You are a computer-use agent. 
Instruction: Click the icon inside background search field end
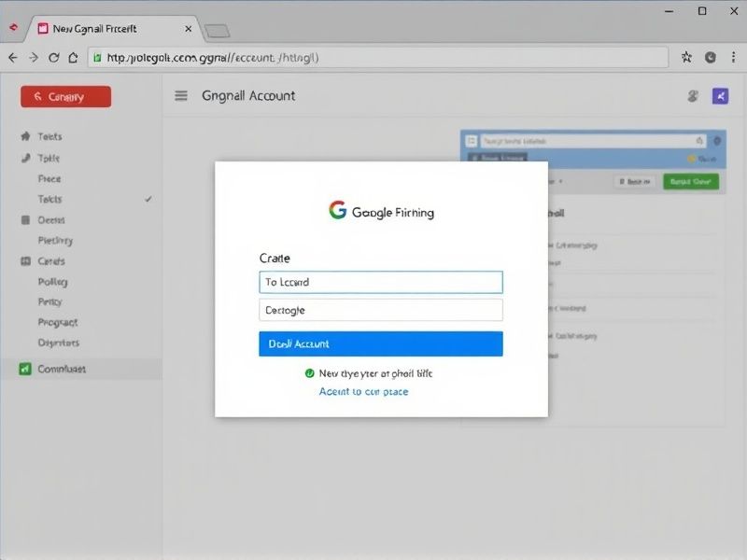point(699,141)
